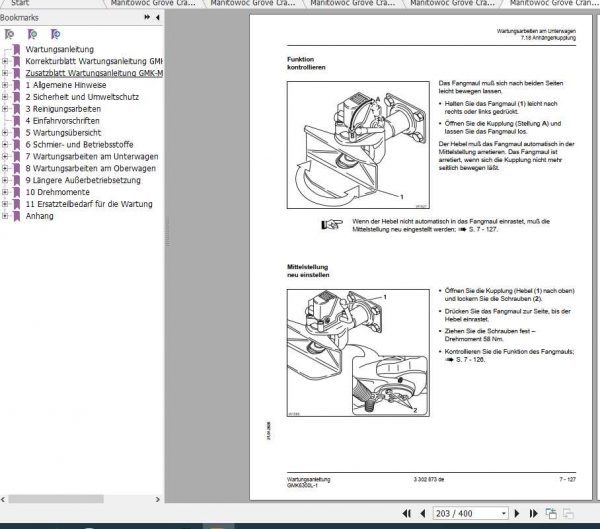Click the panel splitter handle beside Bookmarks

click(167, 232)
